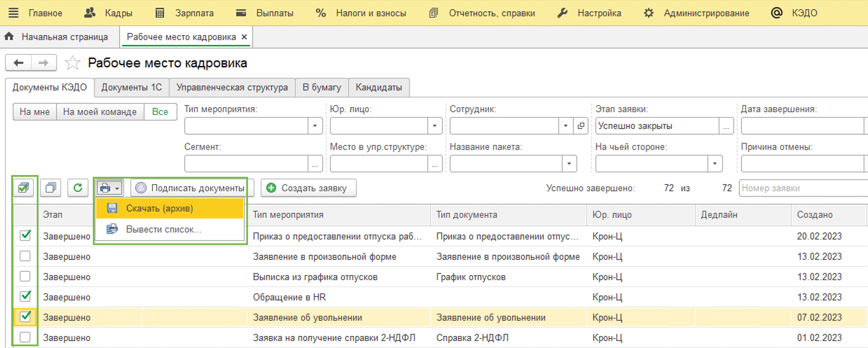The height and width of the screenshot is (348, 868).
Task: Click the Выплаты card icon
Action: 241,13
